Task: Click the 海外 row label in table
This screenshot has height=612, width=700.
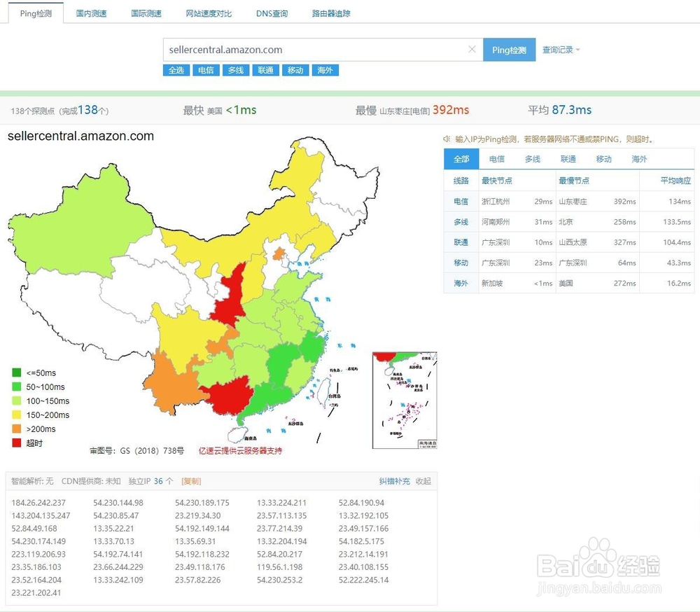Action: 461,283
